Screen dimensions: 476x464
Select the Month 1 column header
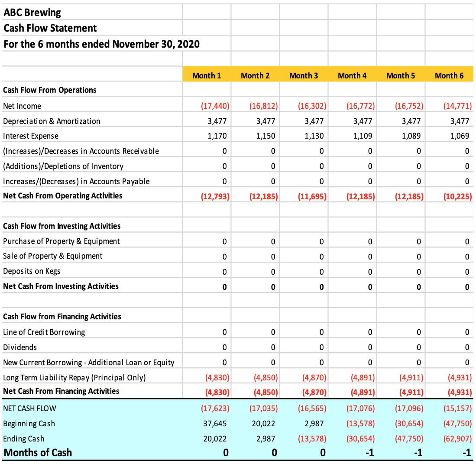(x=207, y=75)
